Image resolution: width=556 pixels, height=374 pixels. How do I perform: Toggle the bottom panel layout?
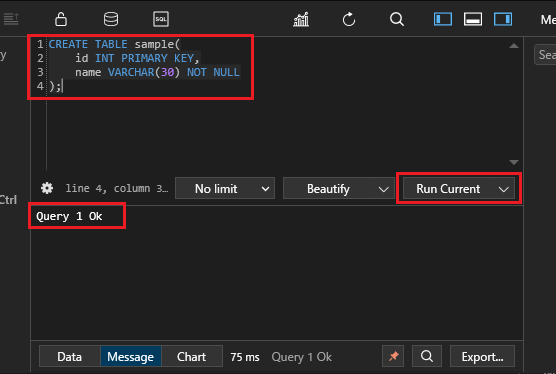click(x=473, y=19)
